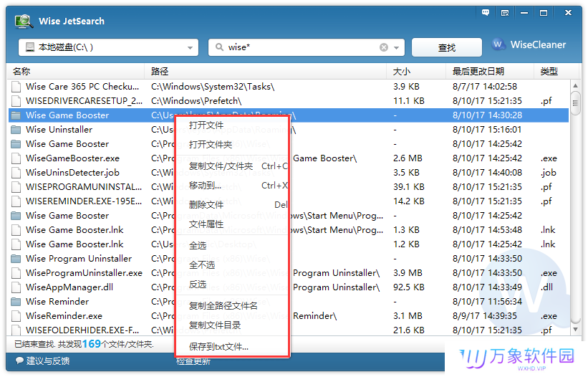Click the scrollbar down arrow

(x=575, y=330)
